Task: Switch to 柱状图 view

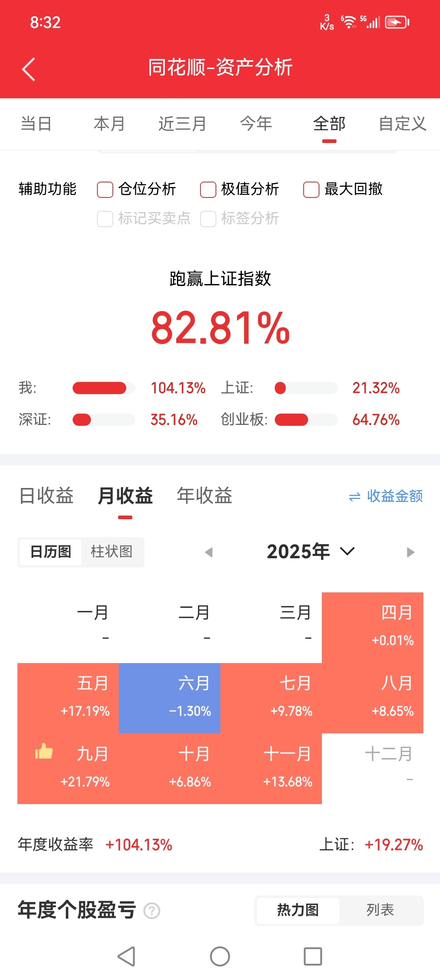Action: 112,552
